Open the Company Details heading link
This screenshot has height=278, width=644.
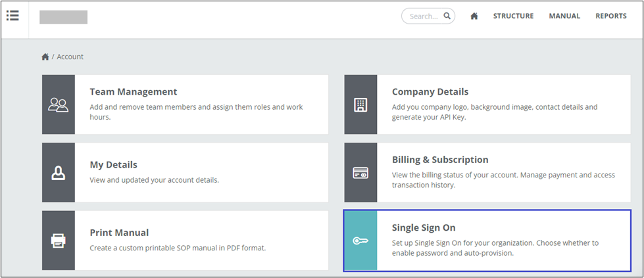click(x=430, y=92)
